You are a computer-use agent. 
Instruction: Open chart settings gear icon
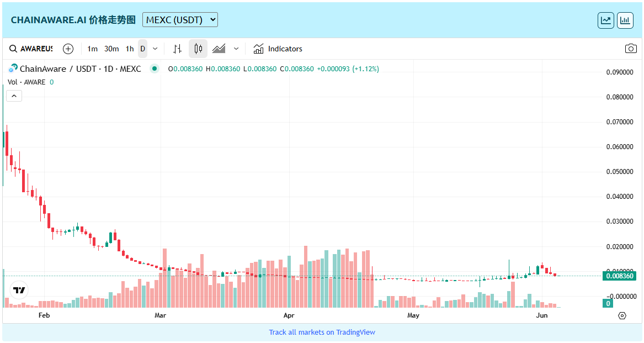pos(622,315)
